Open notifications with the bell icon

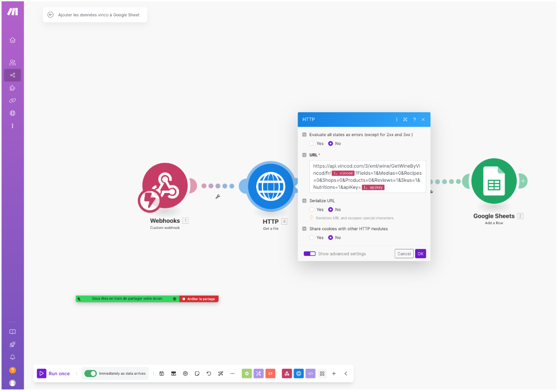(x=13, y=357)
